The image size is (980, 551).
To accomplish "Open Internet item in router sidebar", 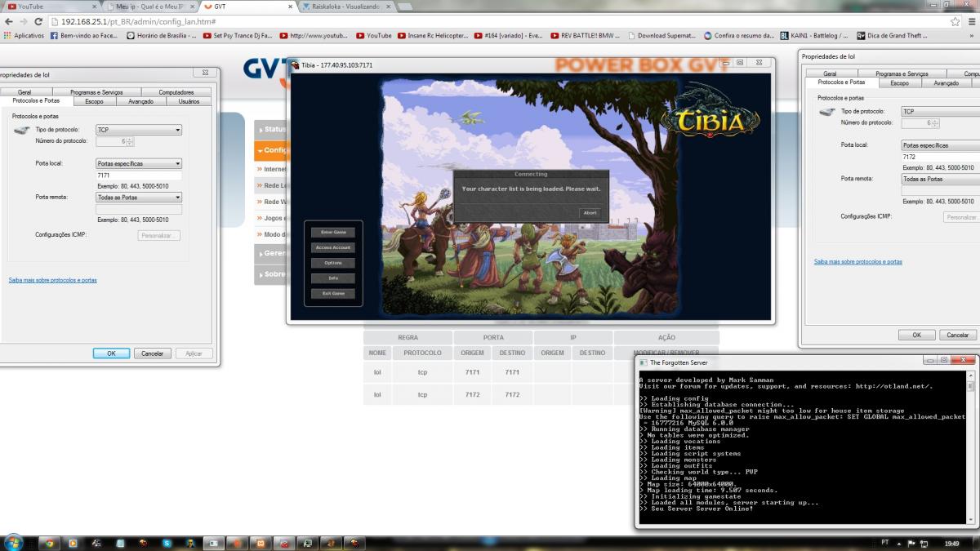I will [271, 169].
